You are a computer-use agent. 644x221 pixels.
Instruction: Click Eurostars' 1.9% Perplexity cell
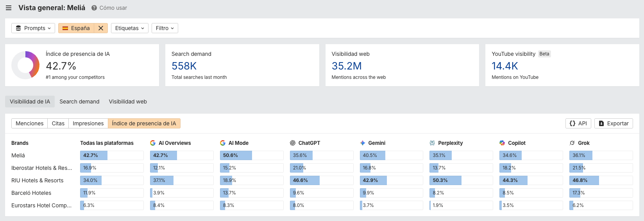tap(461, 205)
